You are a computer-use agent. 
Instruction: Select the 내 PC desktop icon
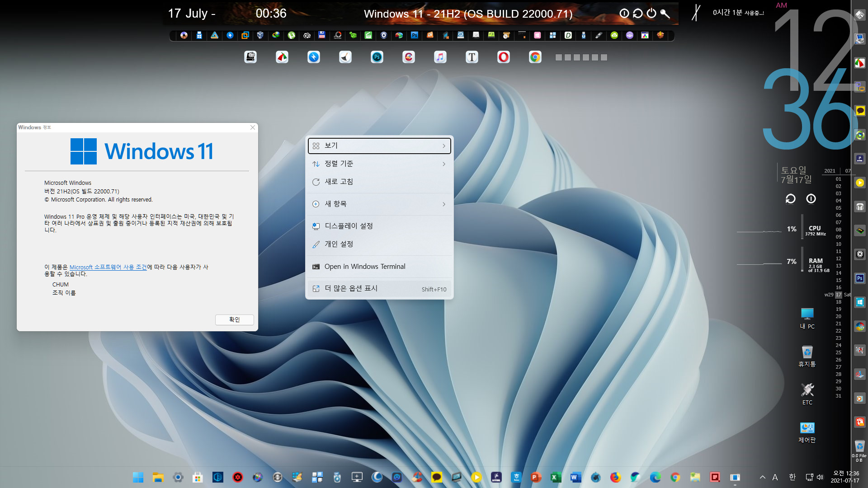[807, 318]
